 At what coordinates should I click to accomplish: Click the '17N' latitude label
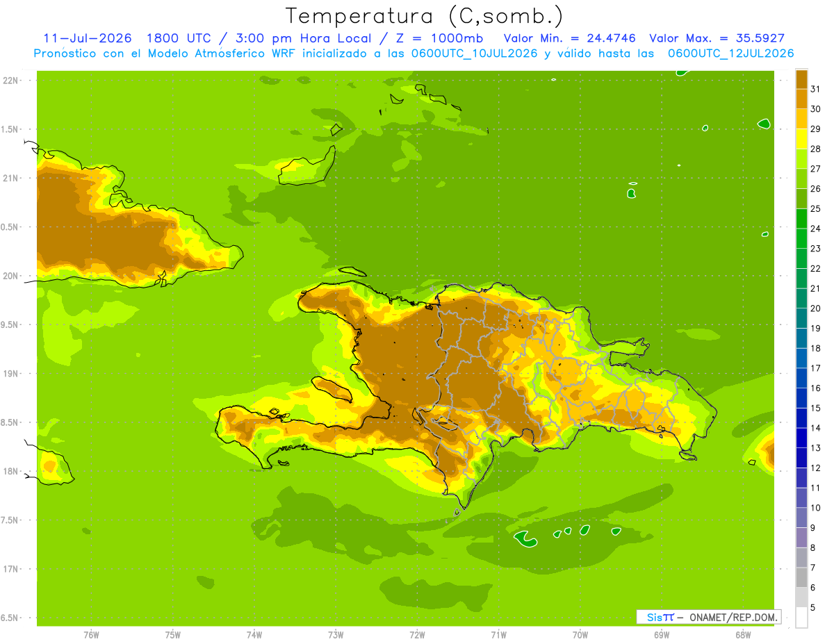tap(12, 570)
